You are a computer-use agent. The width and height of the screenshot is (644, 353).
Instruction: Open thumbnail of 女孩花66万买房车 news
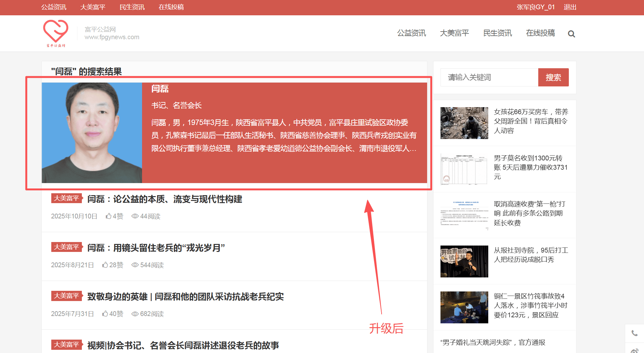pyautogui.click(x=464, y=123)
